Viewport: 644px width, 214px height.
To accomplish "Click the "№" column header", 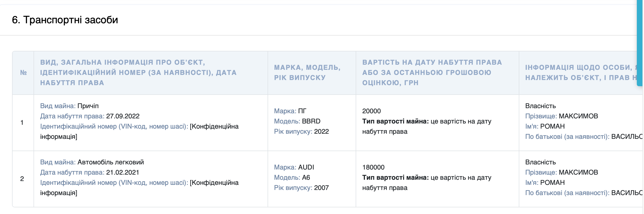I will (23, 73).
